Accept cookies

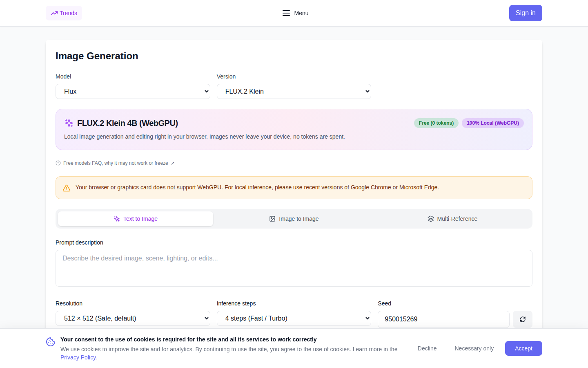point(523,348)
